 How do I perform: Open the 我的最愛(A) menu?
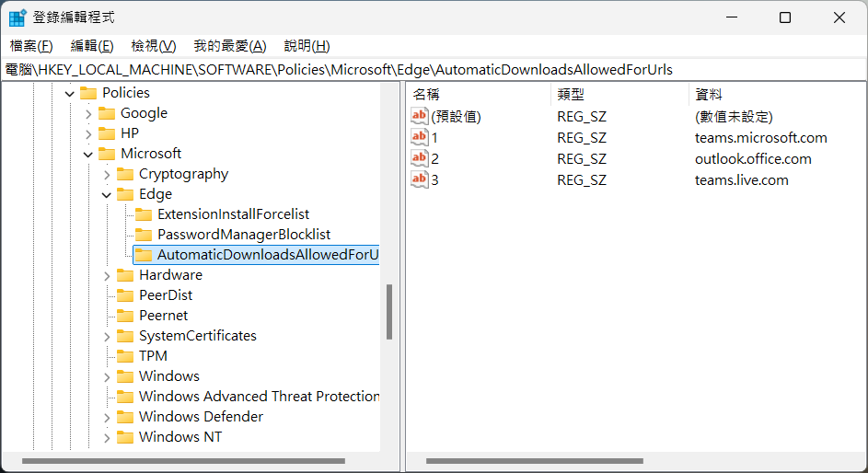click(229, 46)
